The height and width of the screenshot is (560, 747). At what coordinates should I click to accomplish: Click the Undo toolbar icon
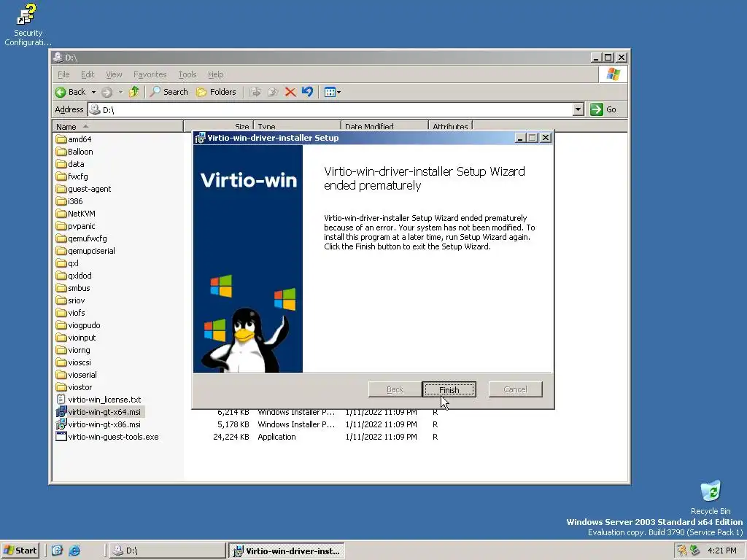click(x=307, y=92)
